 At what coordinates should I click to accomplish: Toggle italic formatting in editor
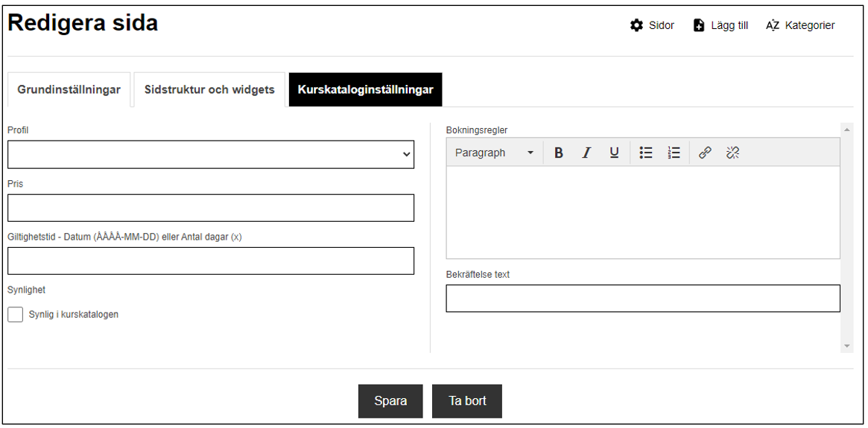pos(587,153)
